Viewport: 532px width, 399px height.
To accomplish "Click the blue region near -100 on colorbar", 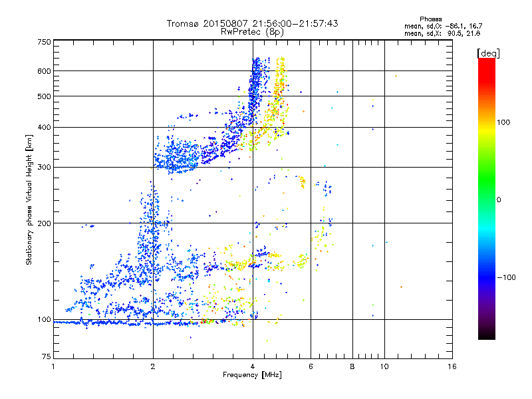I will [487, 277].
